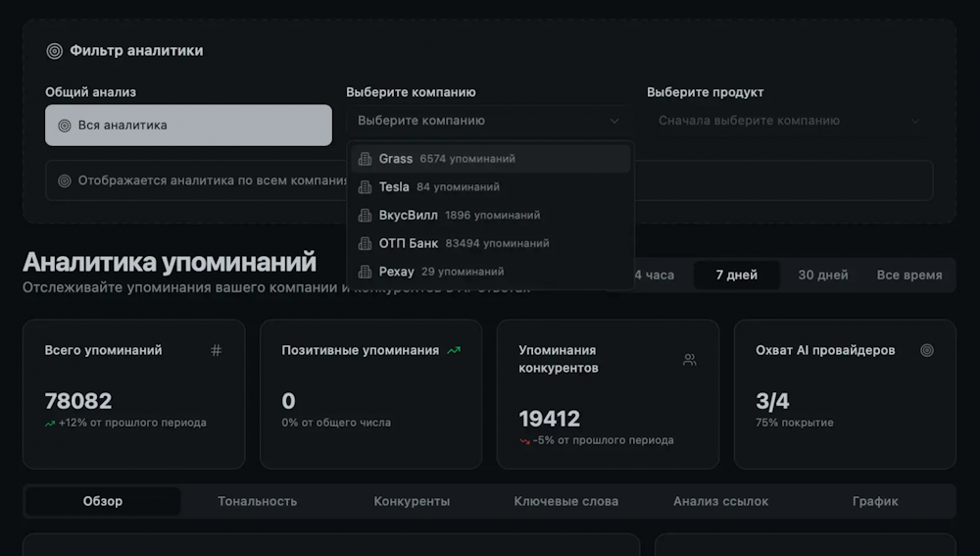The width and height of the screenshot is (980, 556).
Task: Switch to the Ключевые слова tab
Action: click(565, 501)
